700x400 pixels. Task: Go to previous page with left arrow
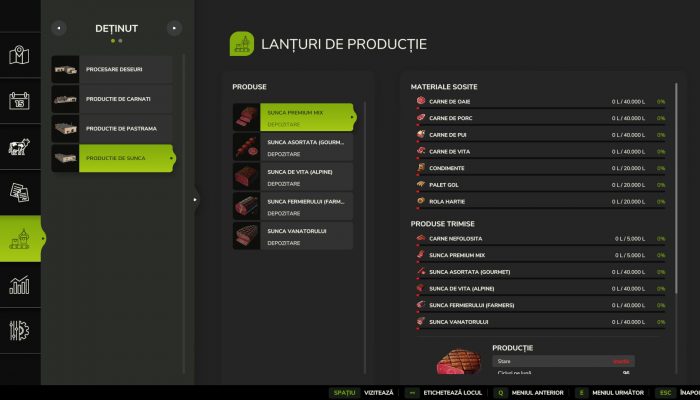59,28
